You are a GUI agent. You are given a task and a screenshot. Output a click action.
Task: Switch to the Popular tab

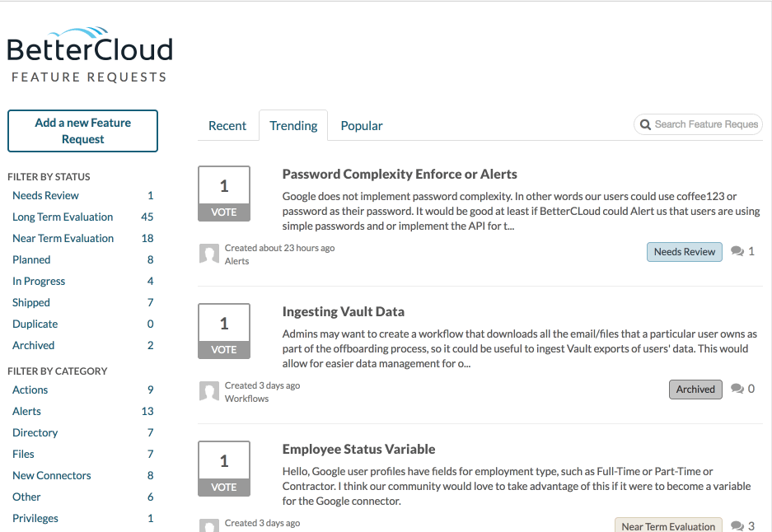coord(362,125)
